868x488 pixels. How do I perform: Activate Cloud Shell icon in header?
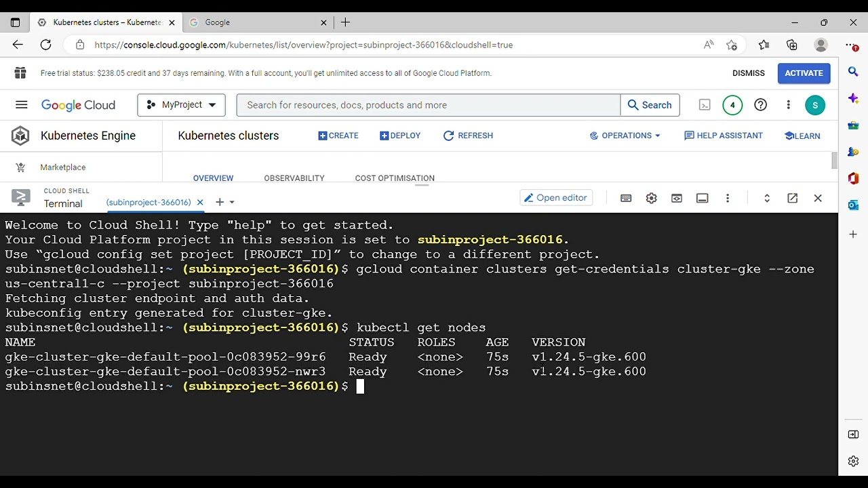[x=705, y=105]
